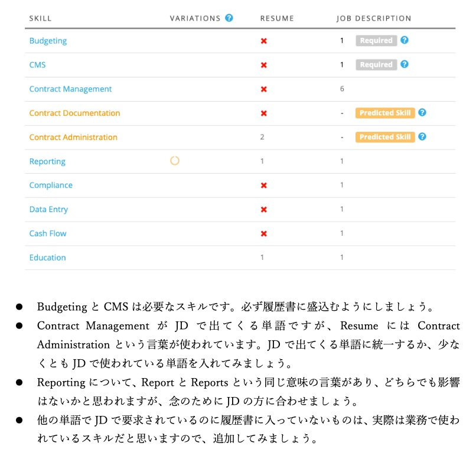Click the help icon in the Budgeting row
The width and height of the screenshot is (476, 465).
point(404,40)
